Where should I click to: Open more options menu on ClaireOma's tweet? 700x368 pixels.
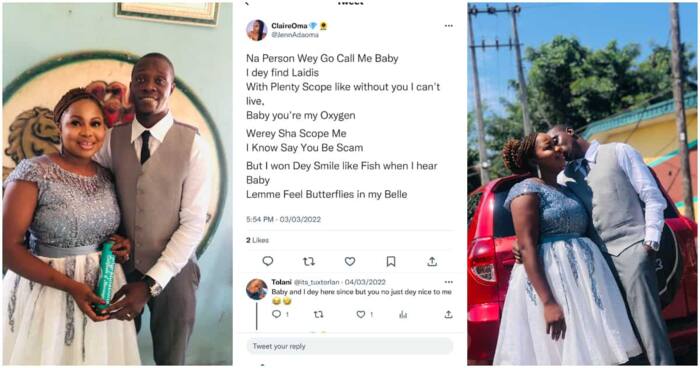click(449, 26)
